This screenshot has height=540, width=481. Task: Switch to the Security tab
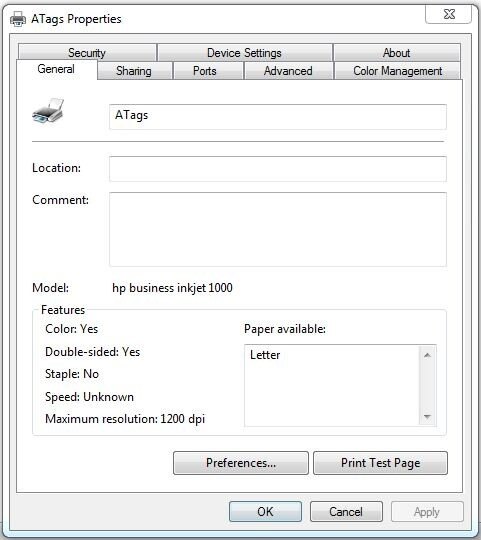[87, 53]
